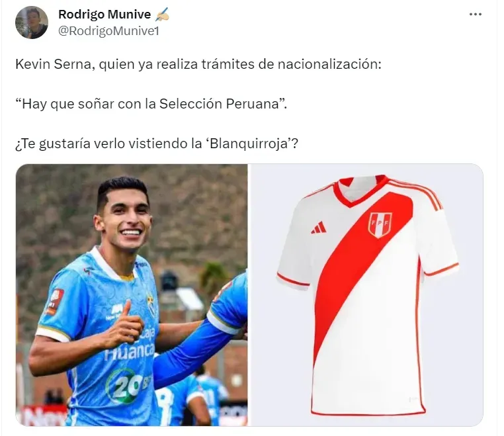Open the three-dot more options menu
The image size is (504, 436).
click(x=476, y=15)
